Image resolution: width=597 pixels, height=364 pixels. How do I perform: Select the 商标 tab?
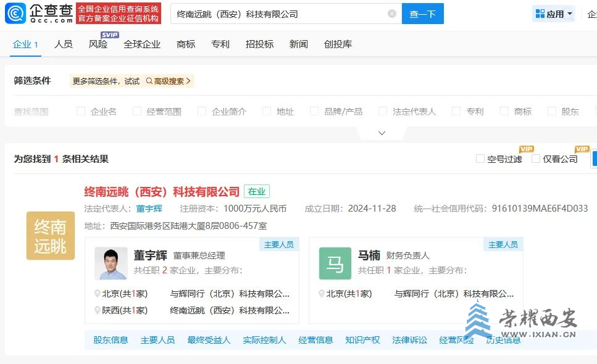click(186, 44)
